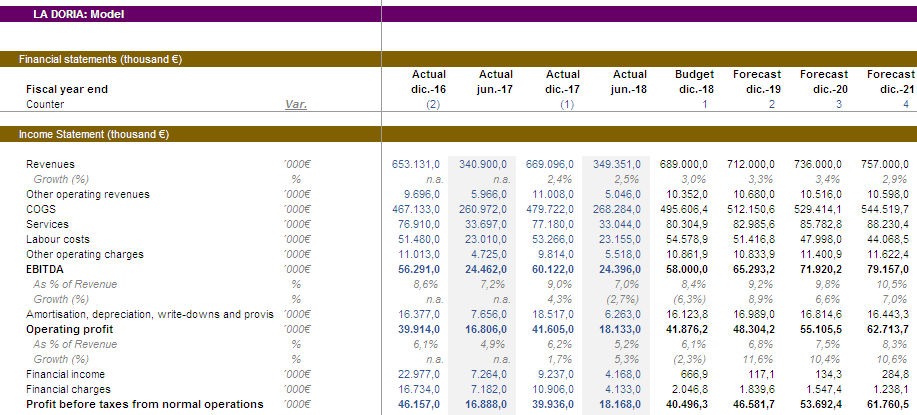Select 'Profit before taxes from normal operations' label
The height and width of the screenshot is (415, 917).
click(x=145, y=404)
